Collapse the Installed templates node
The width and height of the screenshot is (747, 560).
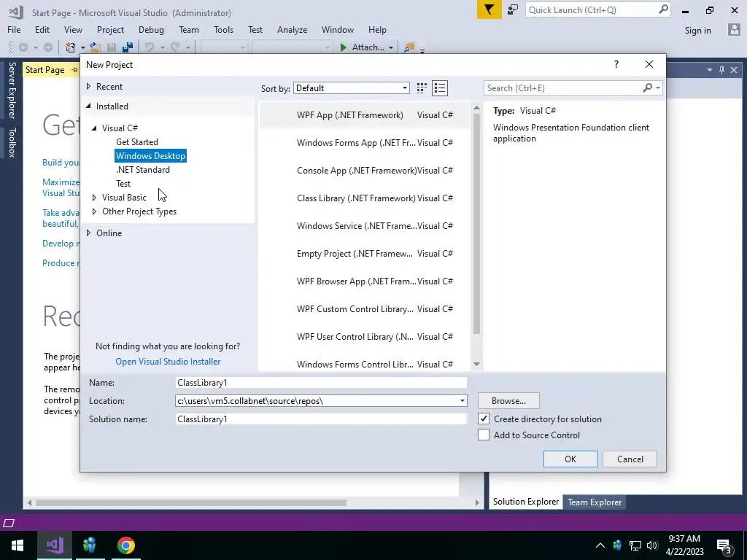point(88,106)
